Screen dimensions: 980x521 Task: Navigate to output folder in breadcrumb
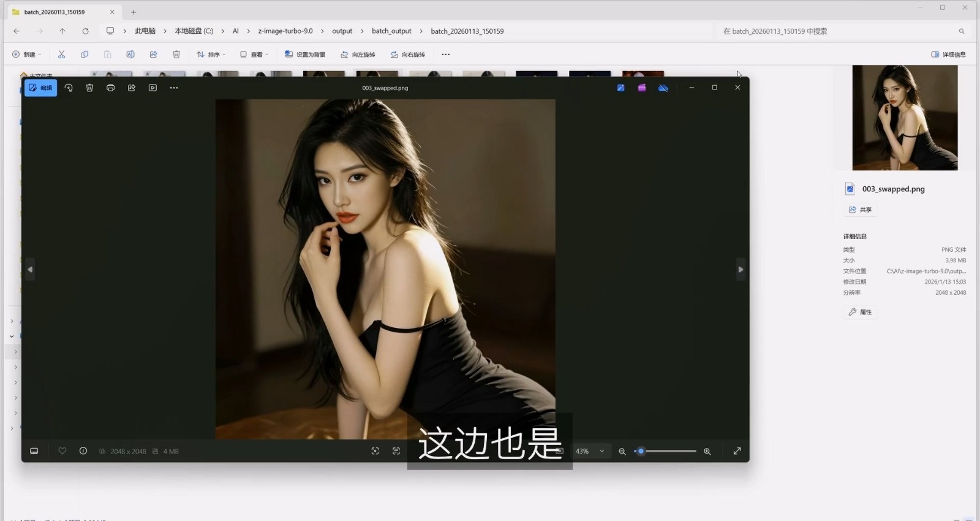click(342, 31)
